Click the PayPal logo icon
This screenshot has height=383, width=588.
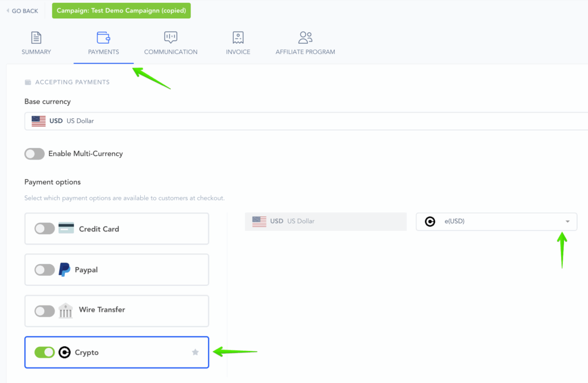tap(64, 270)
